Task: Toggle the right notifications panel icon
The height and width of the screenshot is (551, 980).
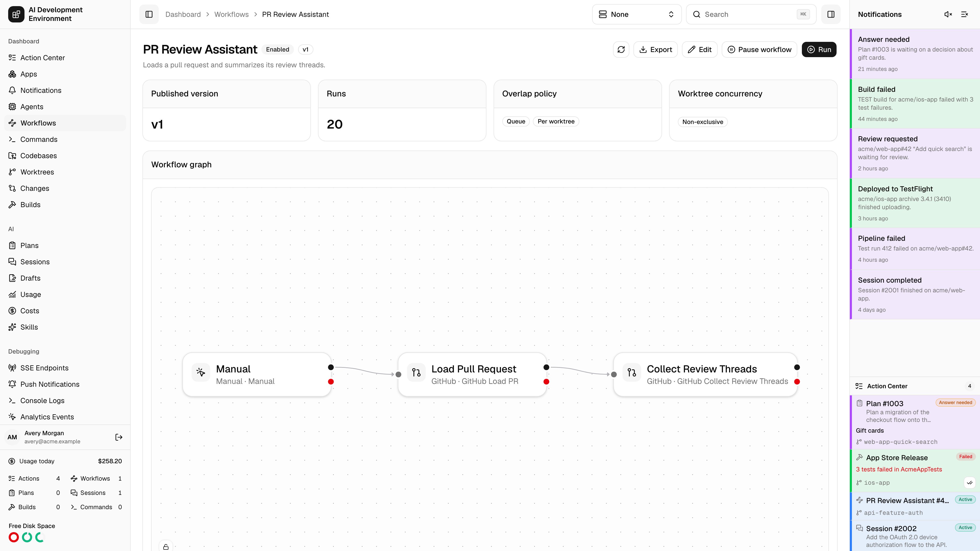Action: tap(831, 15)
